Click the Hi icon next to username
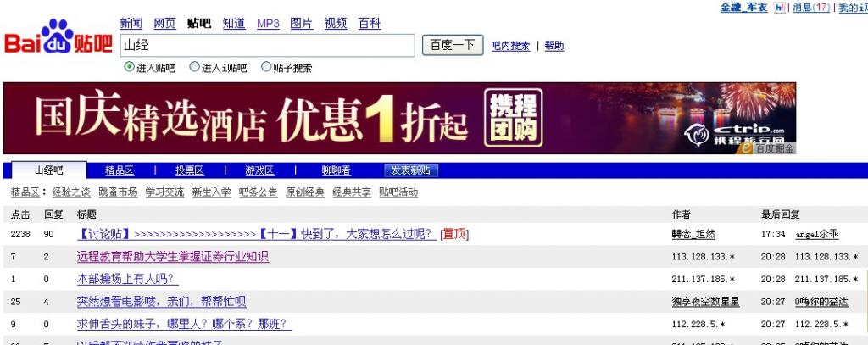This screenshot has height=345, width=868. [778, 8]
